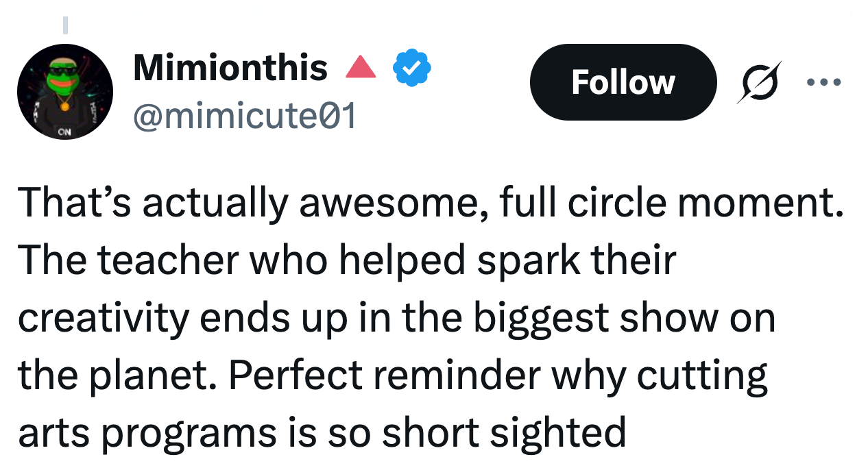
Task: Click the red triangle emoji beside name
Action: 361,67
